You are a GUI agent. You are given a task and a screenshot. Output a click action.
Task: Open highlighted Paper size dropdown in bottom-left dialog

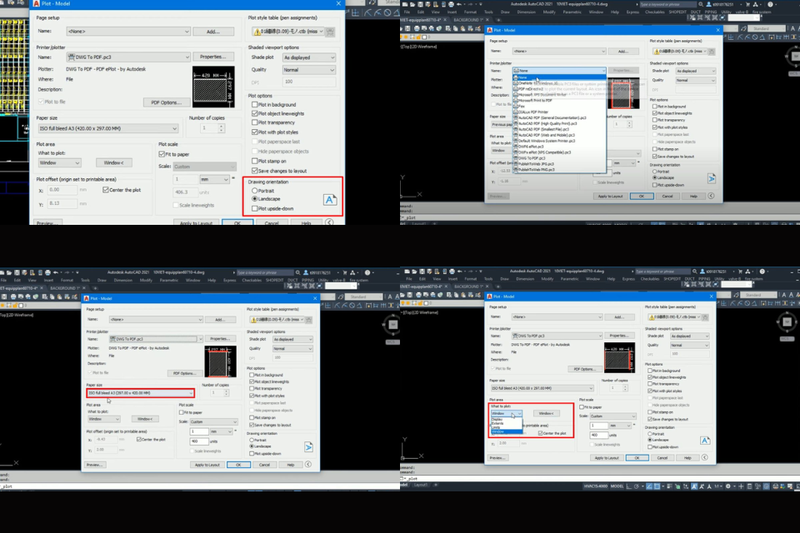(140, 393)
